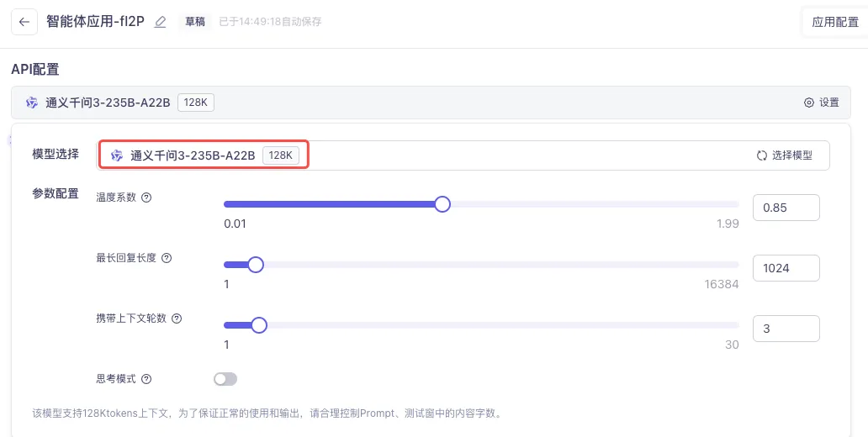The width and height of the screenshot is (868, 437).
Task: Click the max reply length field showing 1024
Action: tap(786, 268)
